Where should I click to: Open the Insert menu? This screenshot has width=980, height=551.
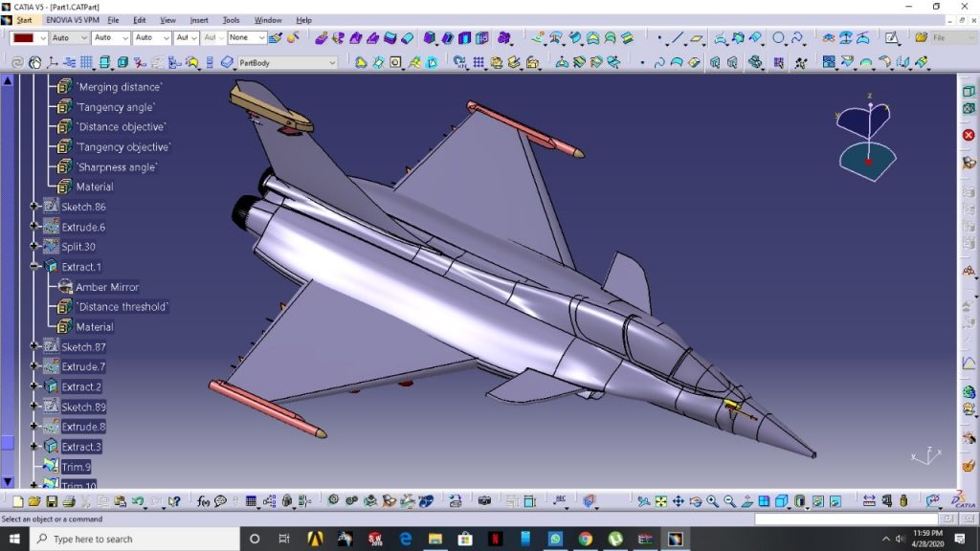tap(199, 20)
